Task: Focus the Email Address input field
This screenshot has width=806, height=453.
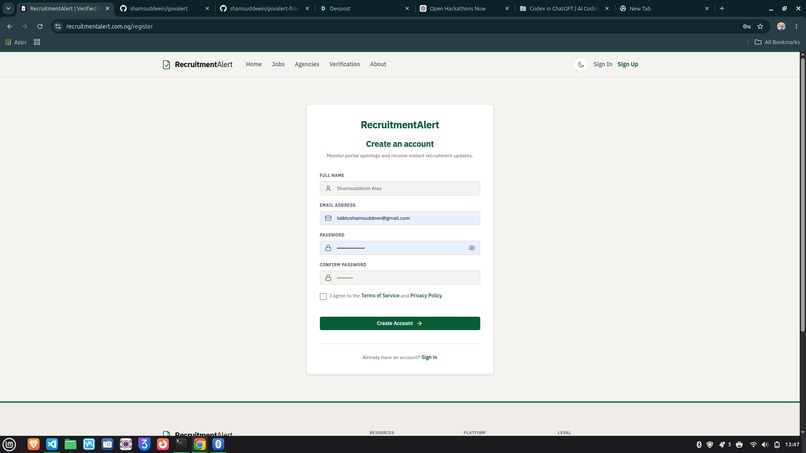Action: coord(399,218)
